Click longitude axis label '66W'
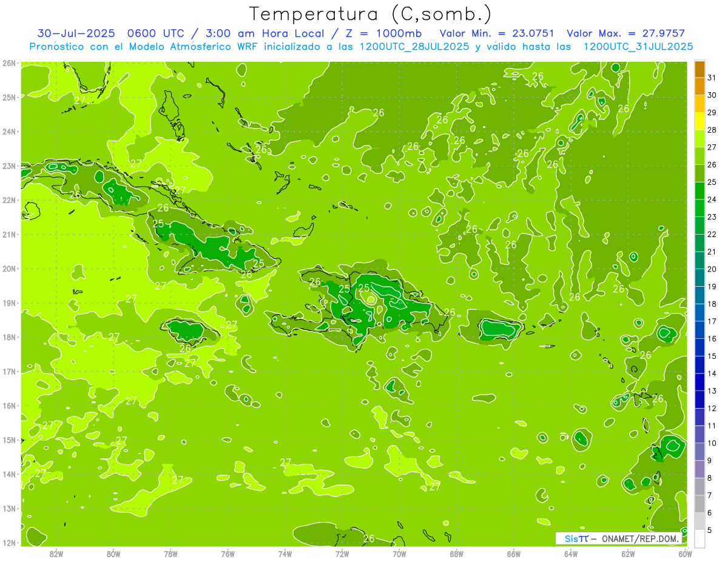 (514, 554)
